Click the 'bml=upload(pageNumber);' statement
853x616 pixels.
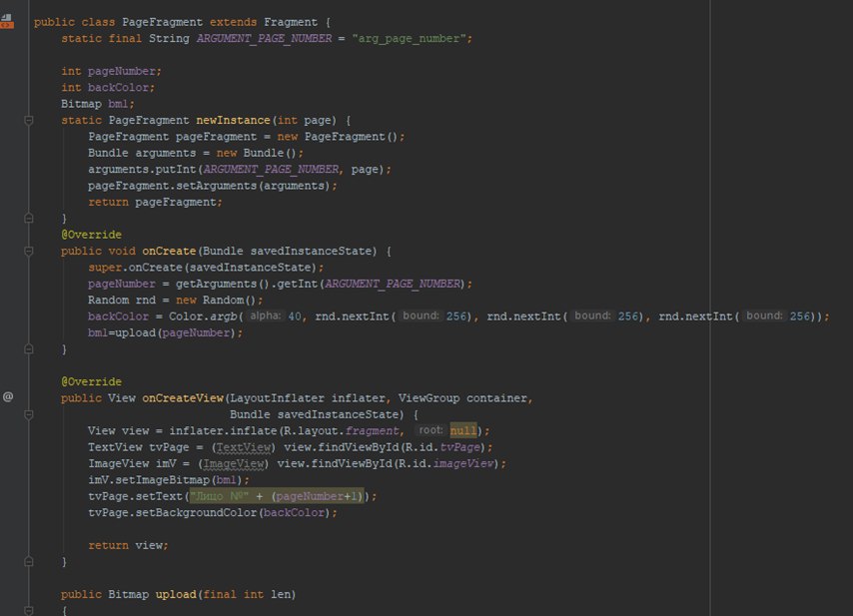coord(166,332)
